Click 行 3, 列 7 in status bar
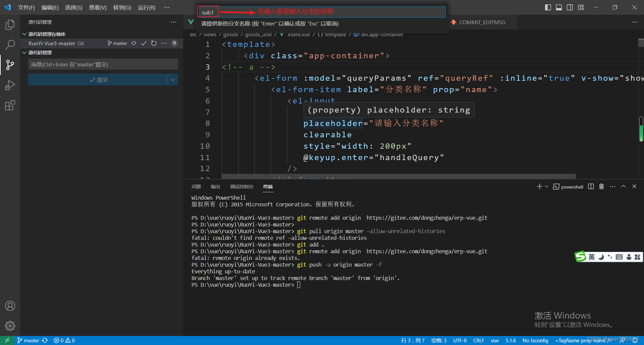 click(x=413, y=340)
